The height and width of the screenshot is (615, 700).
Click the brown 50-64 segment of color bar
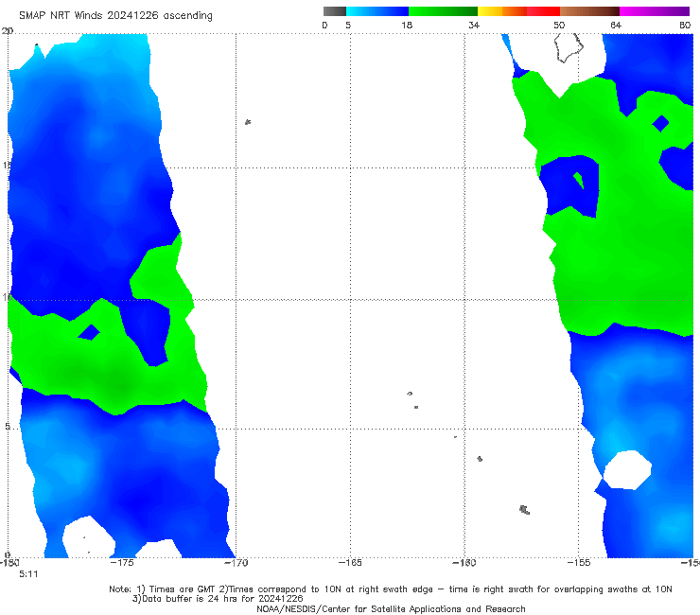(589, 11)
